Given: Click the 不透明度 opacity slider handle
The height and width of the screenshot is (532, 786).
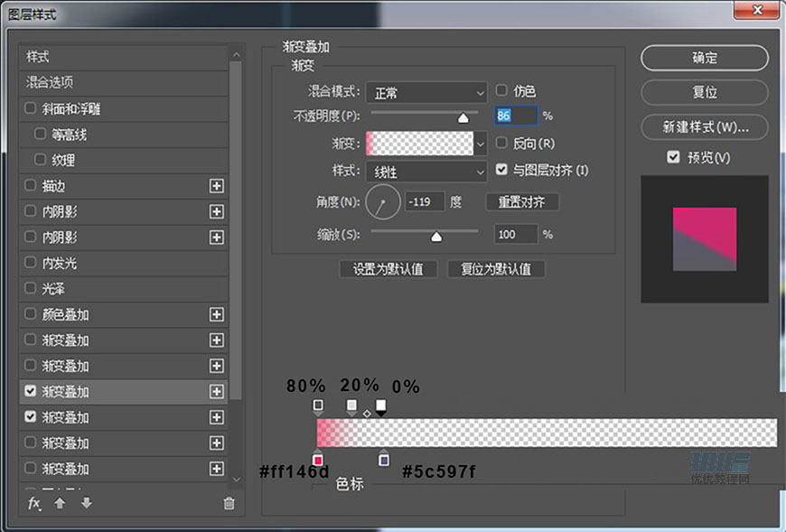Looking at the screenshot, I should pyautogui.click(x=463, y=117).
